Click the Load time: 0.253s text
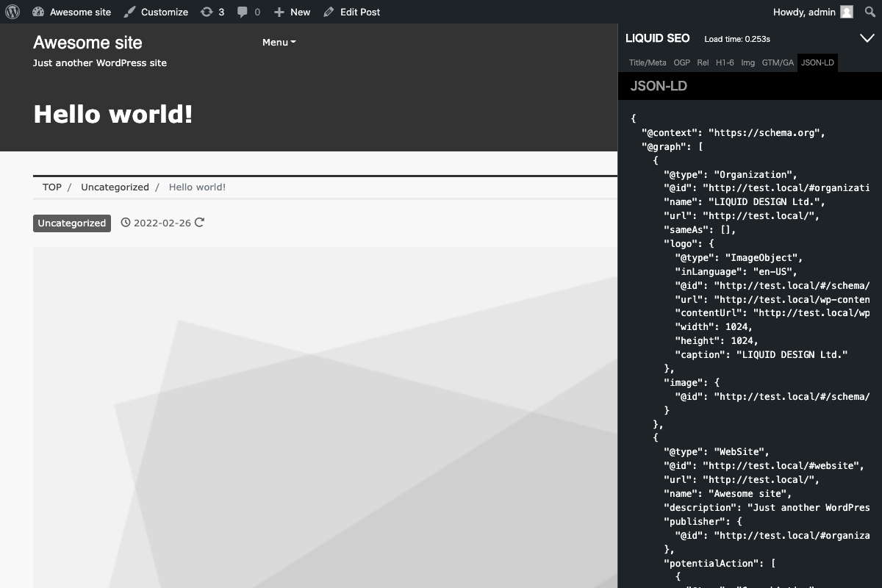Viewport: 882px width, 588px height. click(737, 39)
